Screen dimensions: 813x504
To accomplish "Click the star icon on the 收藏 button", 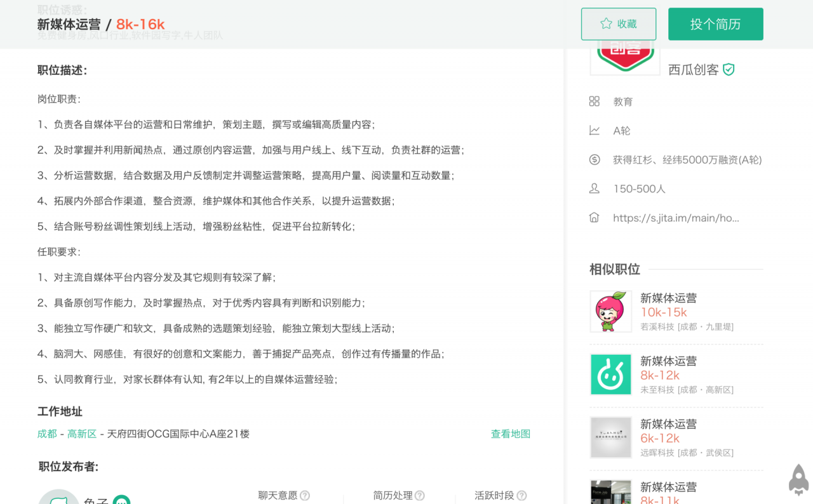I will point(606,24).
